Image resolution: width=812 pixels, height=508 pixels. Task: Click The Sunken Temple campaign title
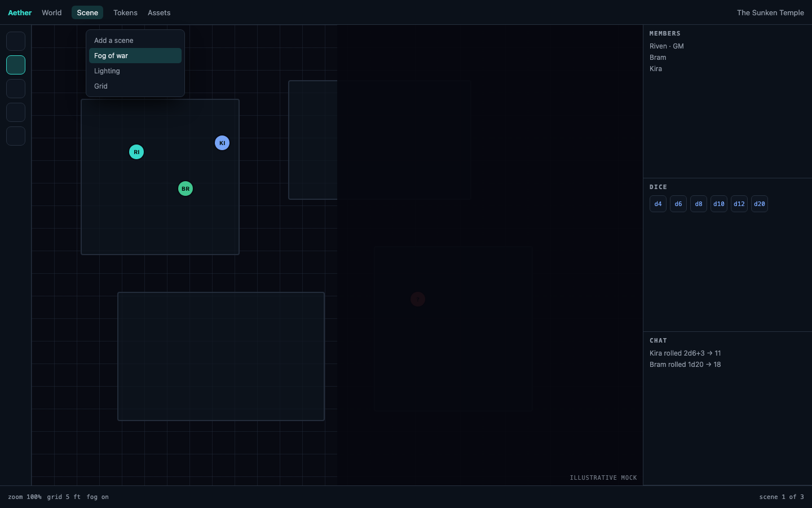(x=770, y=12)
